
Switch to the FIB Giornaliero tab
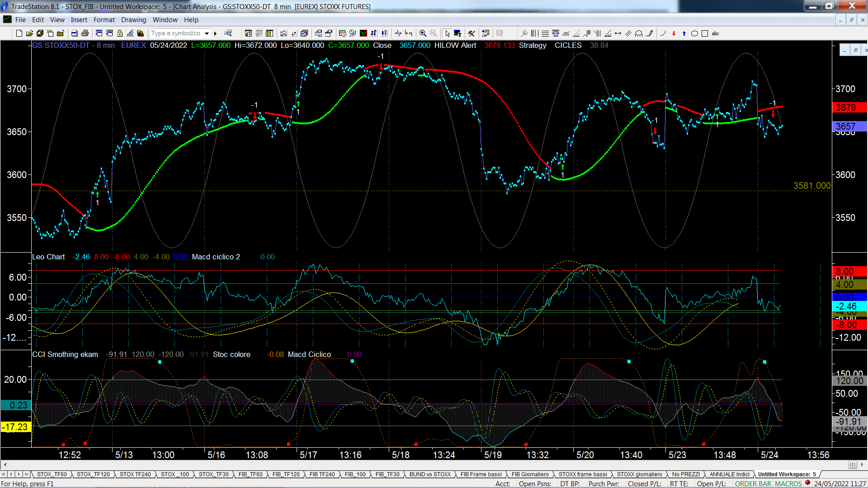point(530,474)
